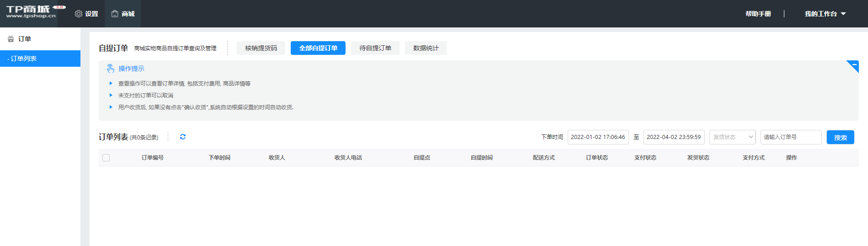The width and height of the screenshot is (868, 246).
Task: Click the TP商城 logo
Action: point(31,12)
